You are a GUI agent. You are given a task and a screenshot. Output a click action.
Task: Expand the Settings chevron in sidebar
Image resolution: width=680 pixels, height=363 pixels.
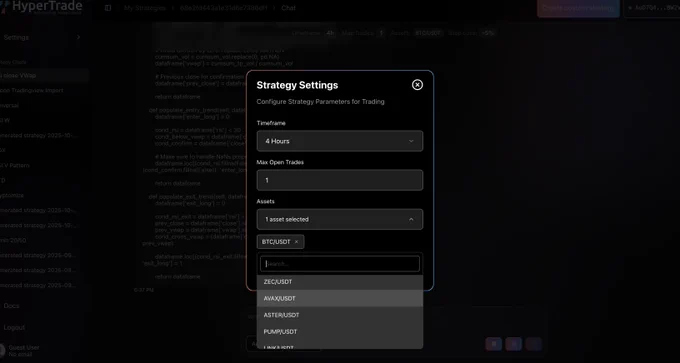[78, 37]
